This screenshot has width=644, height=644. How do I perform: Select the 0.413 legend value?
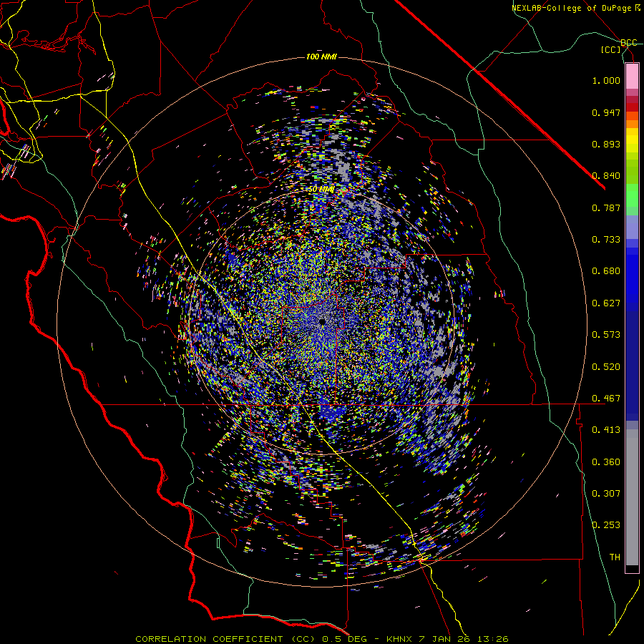[x=606, y=430]
